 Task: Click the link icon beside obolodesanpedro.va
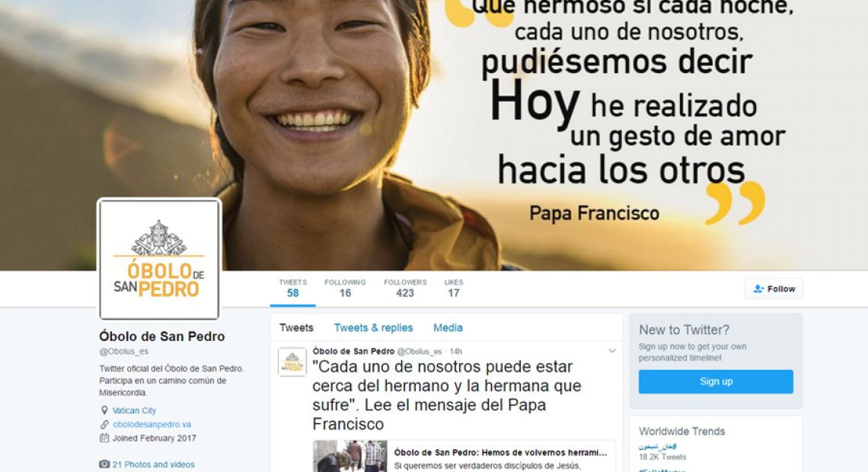click(104, 424)
